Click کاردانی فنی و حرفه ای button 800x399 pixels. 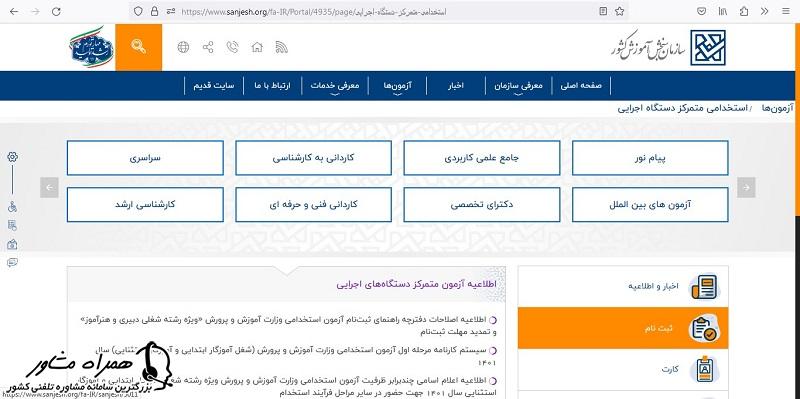click(313, 205)
